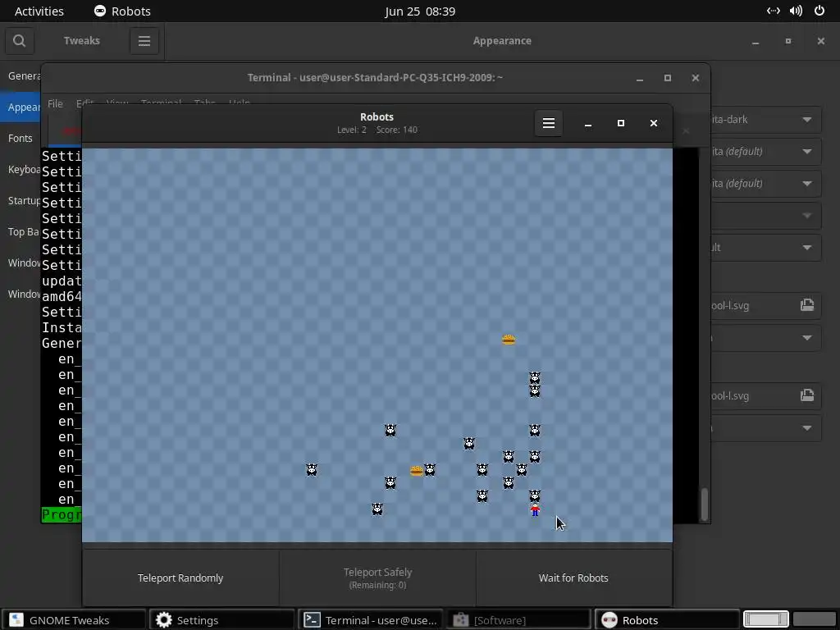This screenshot has height=630, width=840.
Task: Click the junk heap burger near top of robots
Action: pos(509,339)
